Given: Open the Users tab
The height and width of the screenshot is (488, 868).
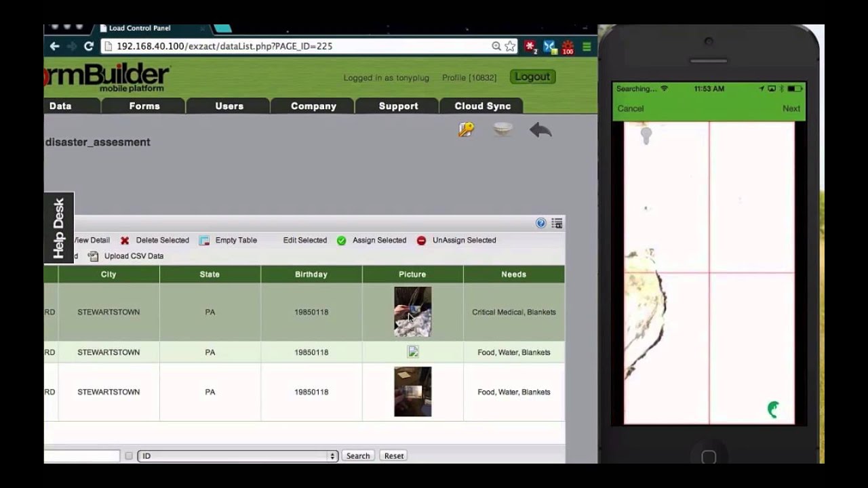Looking at the screenshot, I should 229,106.
